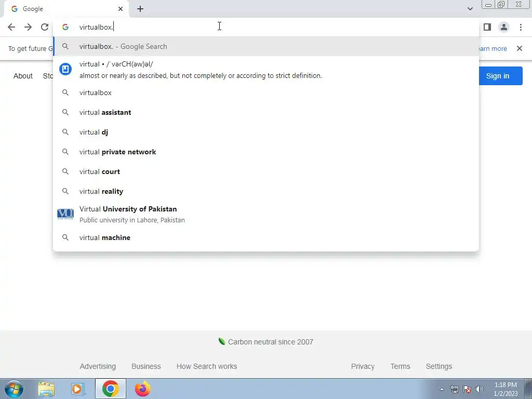532x399 pixels.
Task: Open a new tab with plus button
Action: tap(140, 9)
